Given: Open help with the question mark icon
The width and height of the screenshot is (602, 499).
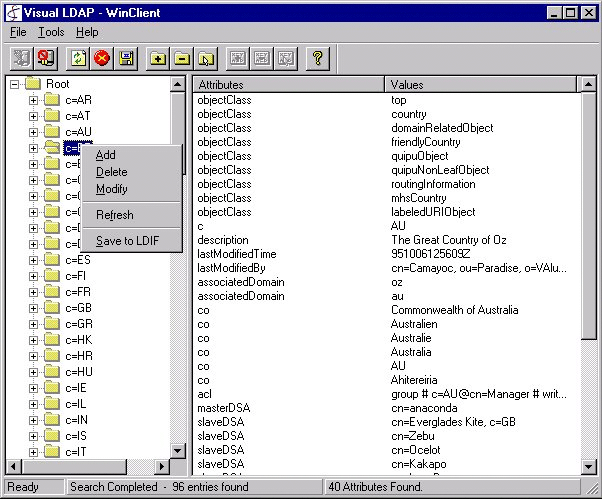Looking at the screenshot, I should pyautogui.click(x=317, y=59).
